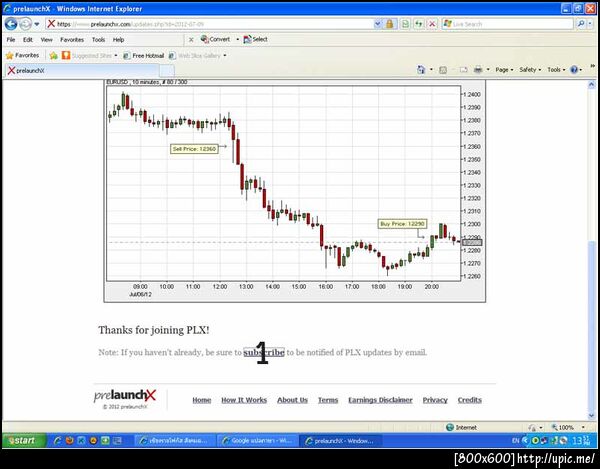Image resolution: width=600 pixels, height=469 pixels.
Task: Click the Internet zone status indicator
Action: 461,427
